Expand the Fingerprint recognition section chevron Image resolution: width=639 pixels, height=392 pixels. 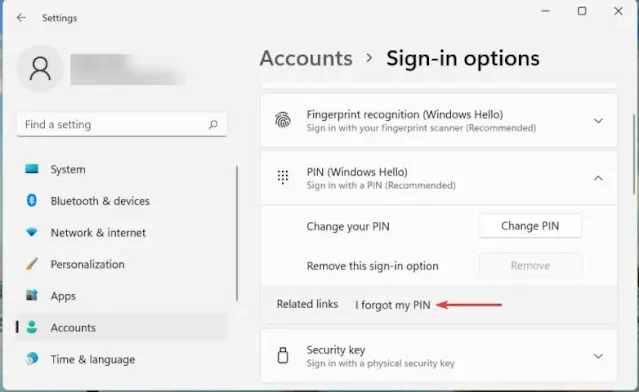(x=598, y=121)
